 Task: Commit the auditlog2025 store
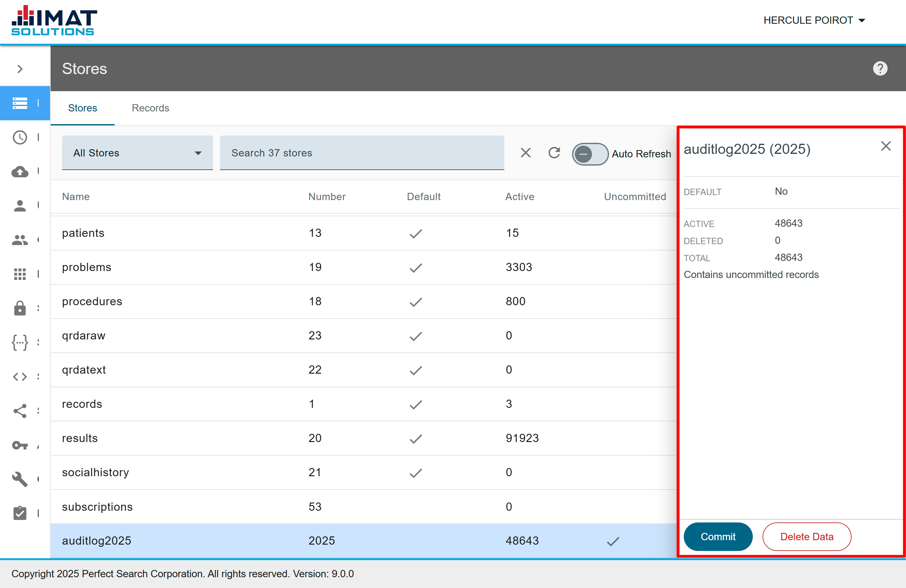pyautogui.click(x=718, y=536)
